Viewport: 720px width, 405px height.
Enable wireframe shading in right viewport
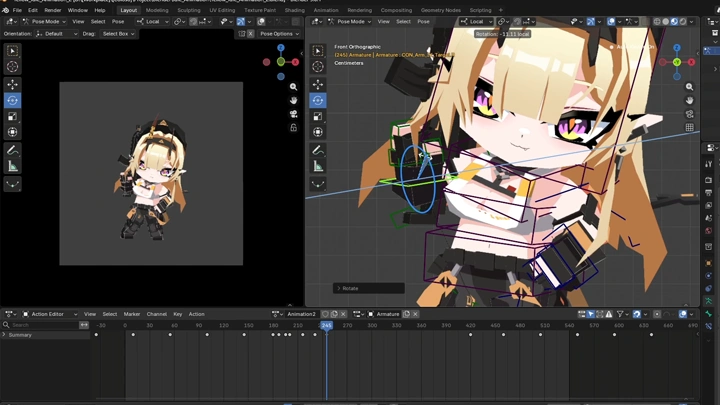click(657, 22)
